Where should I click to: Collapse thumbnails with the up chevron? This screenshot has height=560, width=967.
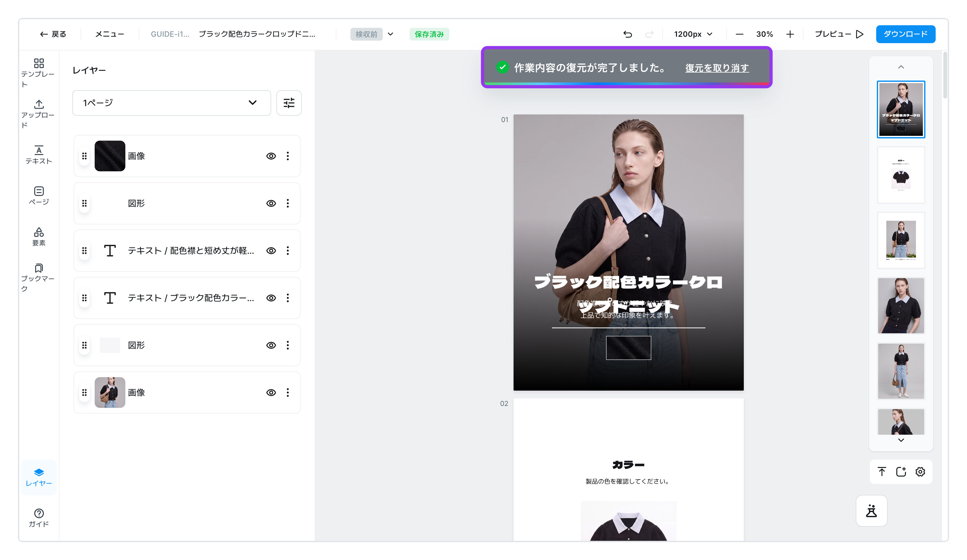901,67
